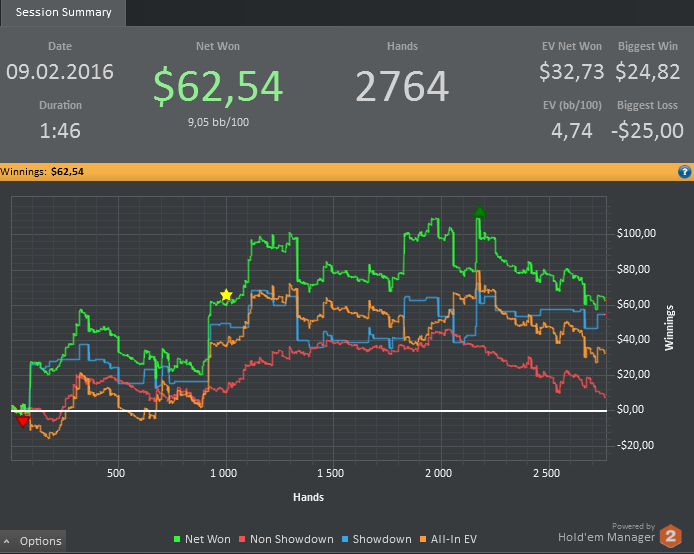Click the green biggest win triangle marker
694x554 pixels.
point(479,212)
